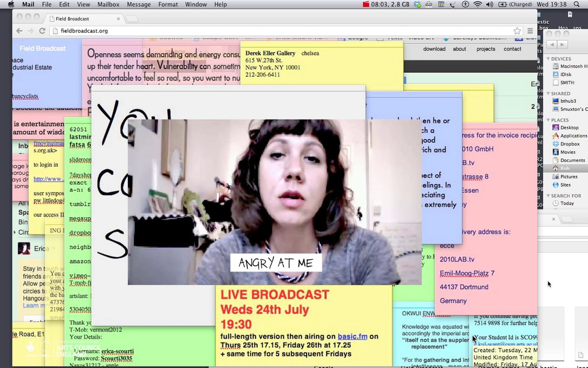Collapse the PLACES section in Finder

(x=548, y=120)
